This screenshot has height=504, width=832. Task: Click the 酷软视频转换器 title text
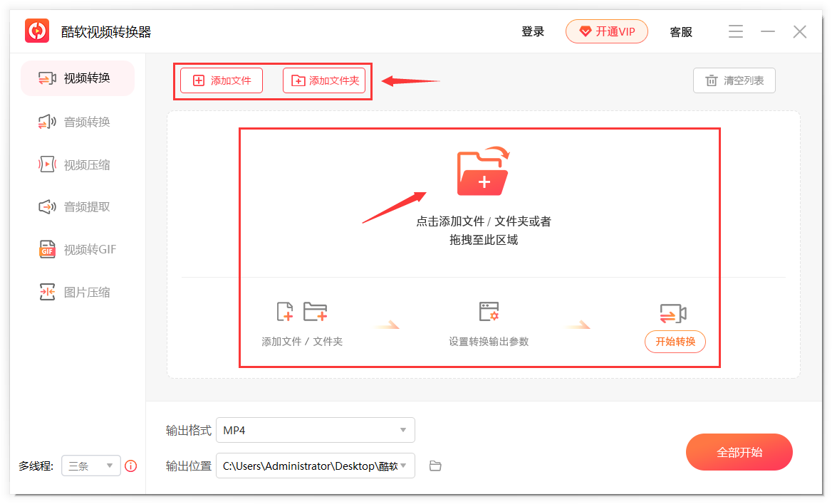[106, 32]
